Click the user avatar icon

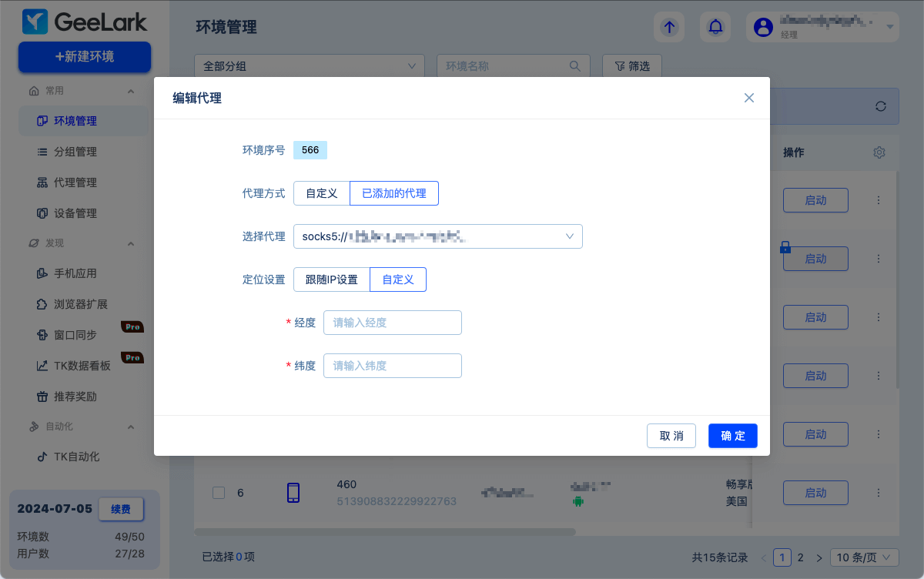[763, 28]
